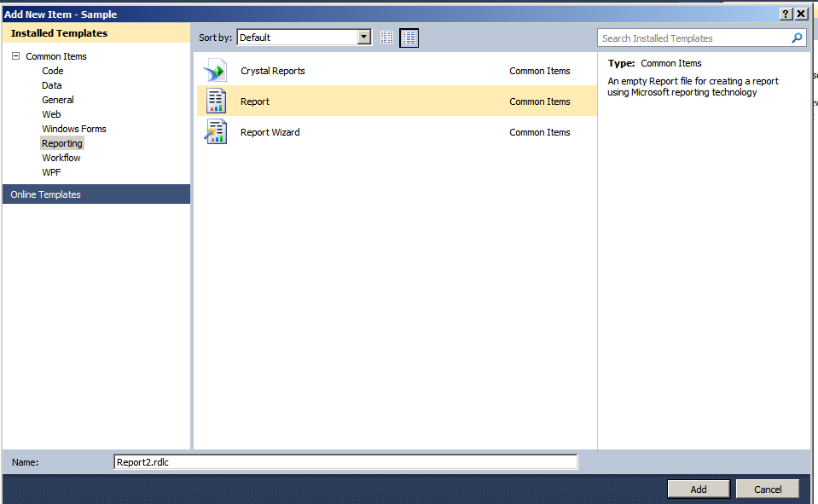Switch to medium icons list view
This screenshot has width=818, height=504.
click(x=409, y=38)
